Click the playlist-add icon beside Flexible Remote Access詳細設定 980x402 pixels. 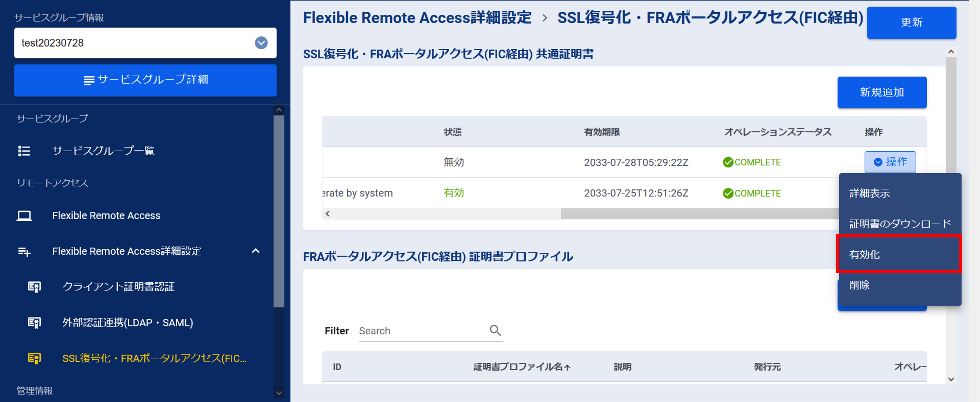(x=24, y=251)
